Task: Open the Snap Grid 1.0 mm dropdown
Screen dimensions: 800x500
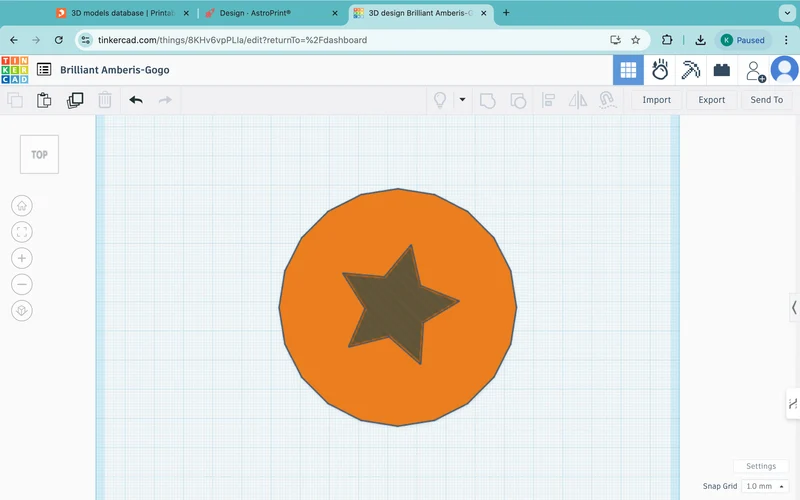Action: tap(765, 486)
